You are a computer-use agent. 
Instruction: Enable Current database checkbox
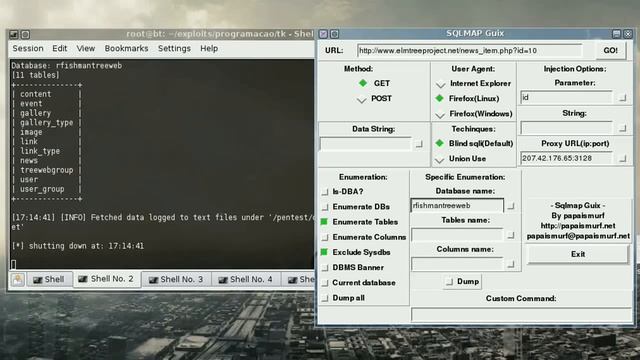[x=325, y=283]
